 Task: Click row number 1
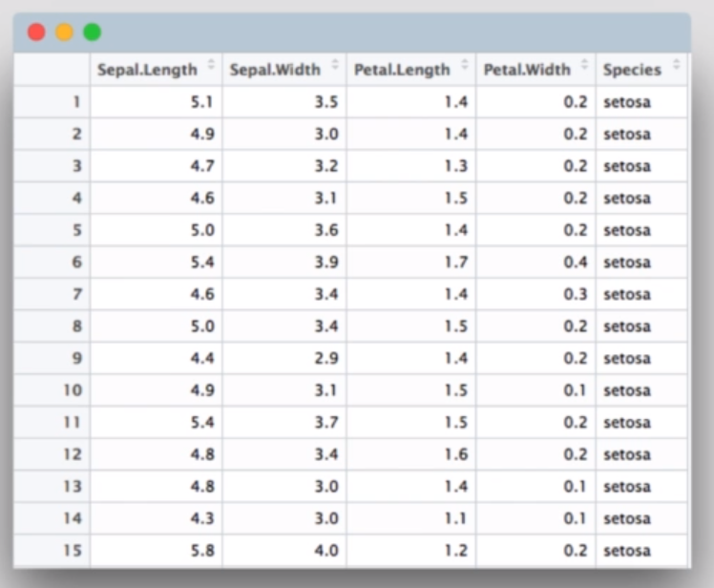click(52, 101)
